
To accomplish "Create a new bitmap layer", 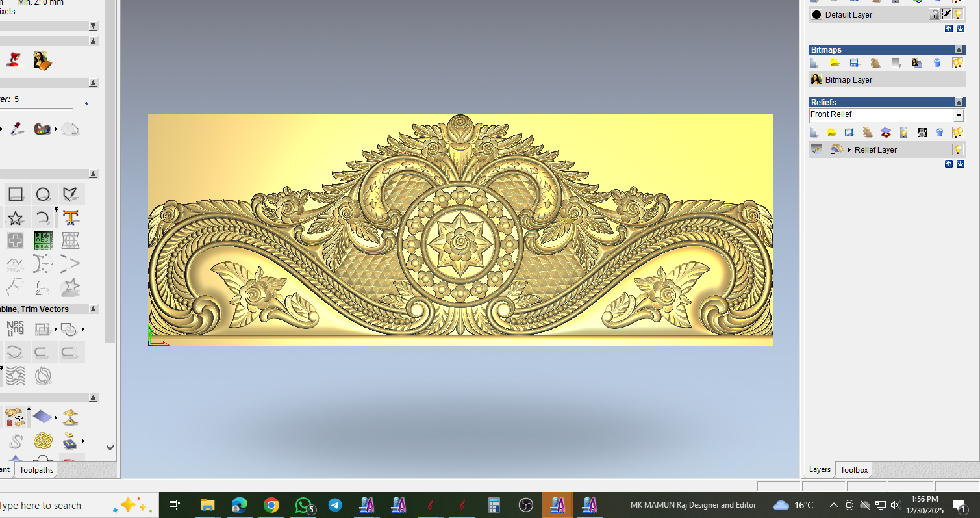I will [814, 63].
